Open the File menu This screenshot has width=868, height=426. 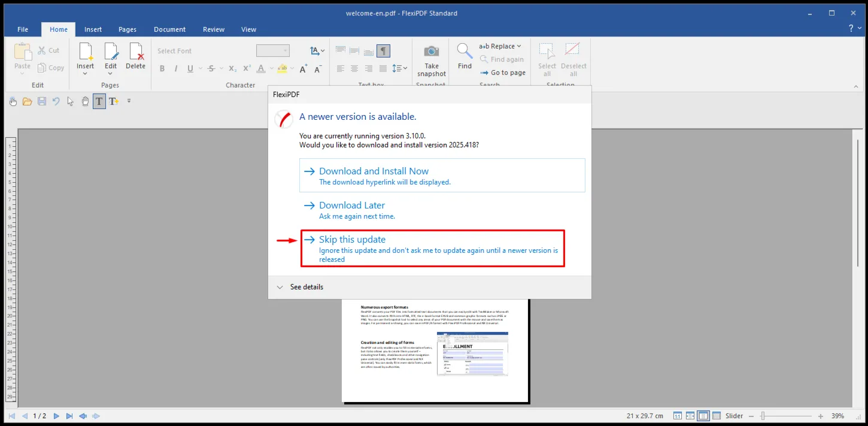[x=23, y=29]
